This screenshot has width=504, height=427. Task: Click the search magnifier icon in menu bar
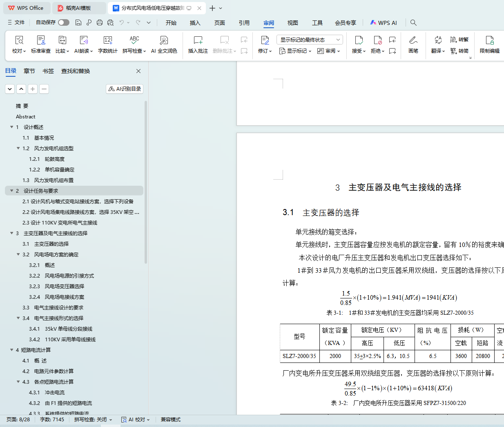(x=413, y=23)
